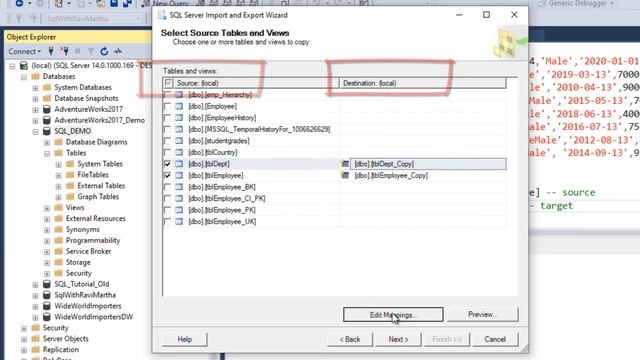
Task: Select the Synonyms tree node
Action: coord(82,229)
